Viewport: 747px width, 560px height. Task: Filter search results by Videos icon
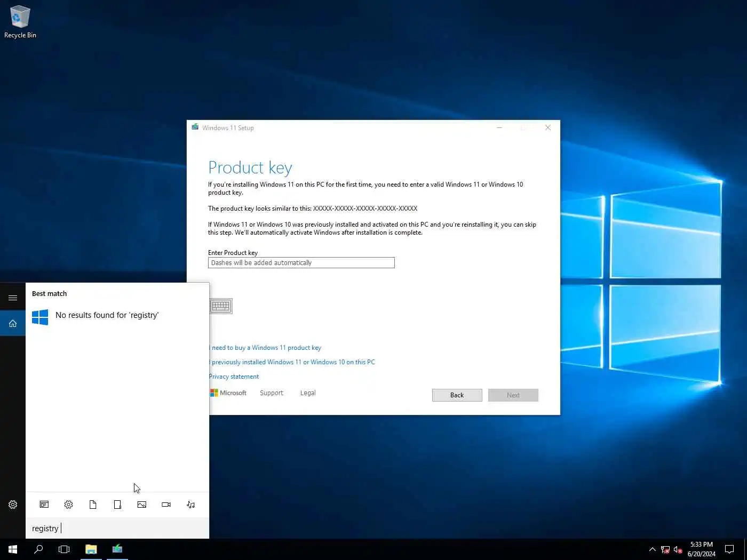point(166,505)
